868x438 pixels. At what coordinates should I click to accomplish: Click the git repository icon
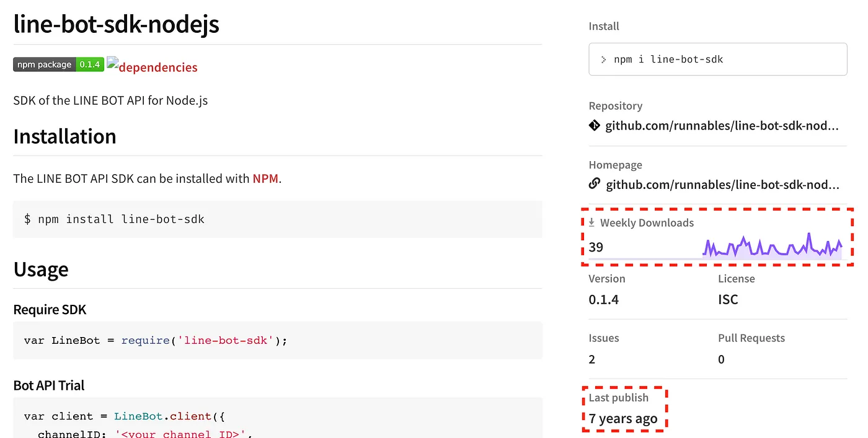tap(595, 126)
